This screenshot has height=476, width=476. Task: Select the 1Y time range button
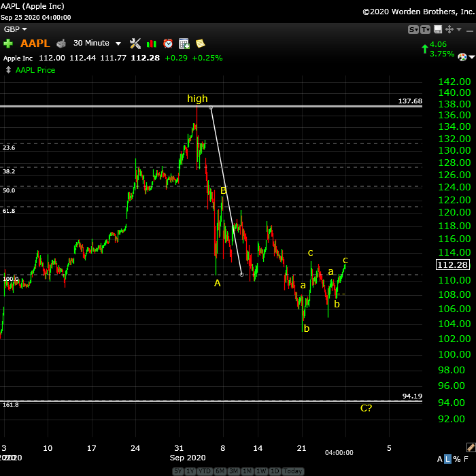tap(190, 471)
